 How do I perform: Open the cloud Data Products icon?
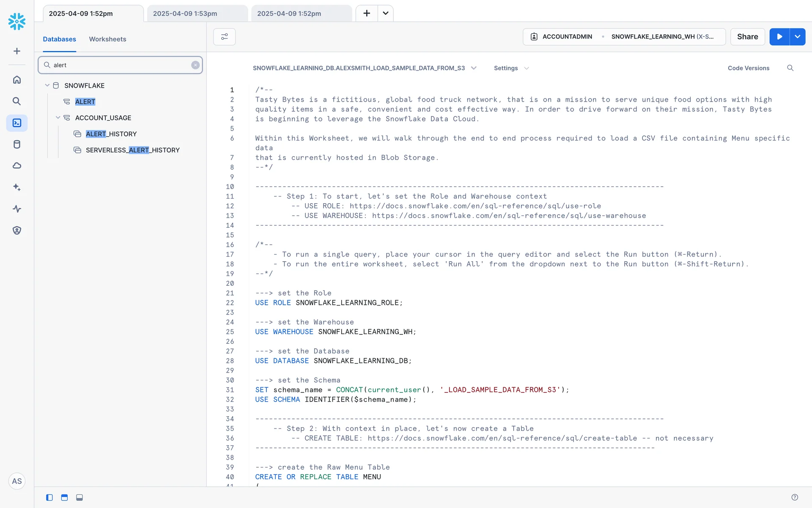(x=17, y=166)
